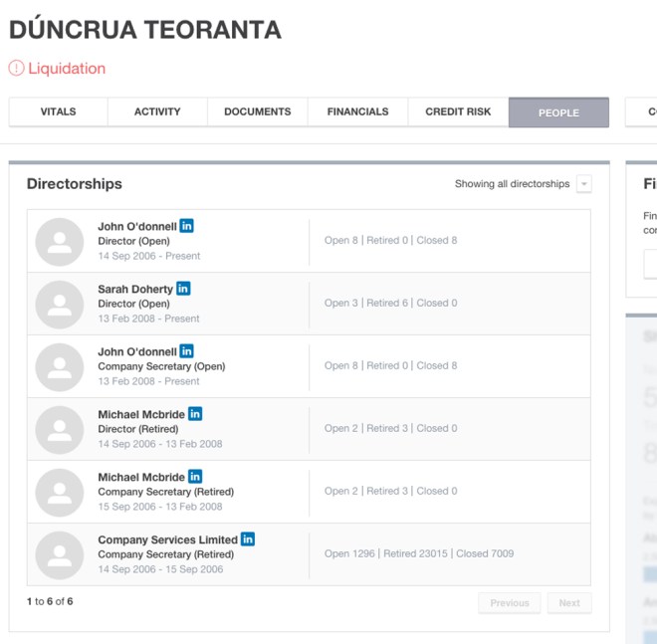Screen dimensions: 657x644
Task: Open LinkedIn icon for Michael Mcbride Company Secretary
Action: (x=195, y=477)
